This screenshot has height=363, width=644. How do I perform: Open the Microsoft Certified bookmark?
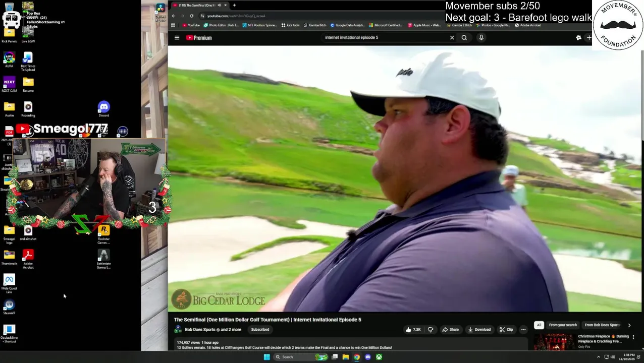tap(386, 25)
